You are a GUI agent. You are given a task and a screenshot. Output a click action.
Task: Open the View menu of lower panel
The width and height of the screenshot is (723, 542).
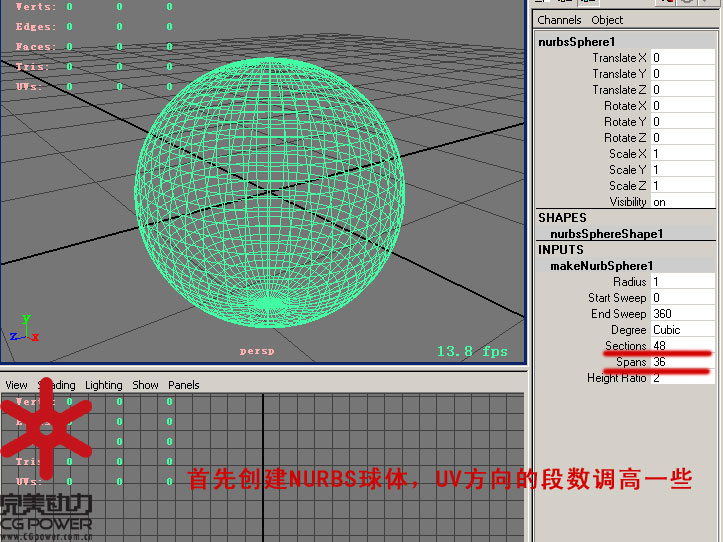(16, 385)
